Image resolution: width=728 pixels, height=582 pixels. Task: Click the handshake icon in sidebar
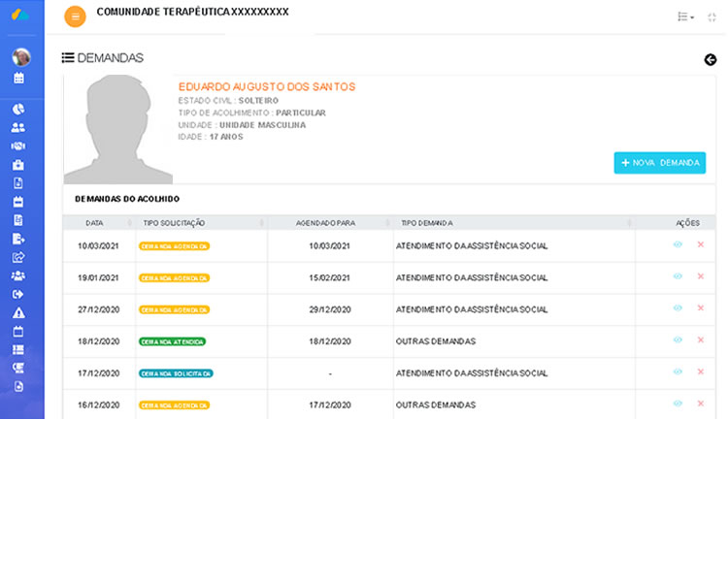pos(18,146)
